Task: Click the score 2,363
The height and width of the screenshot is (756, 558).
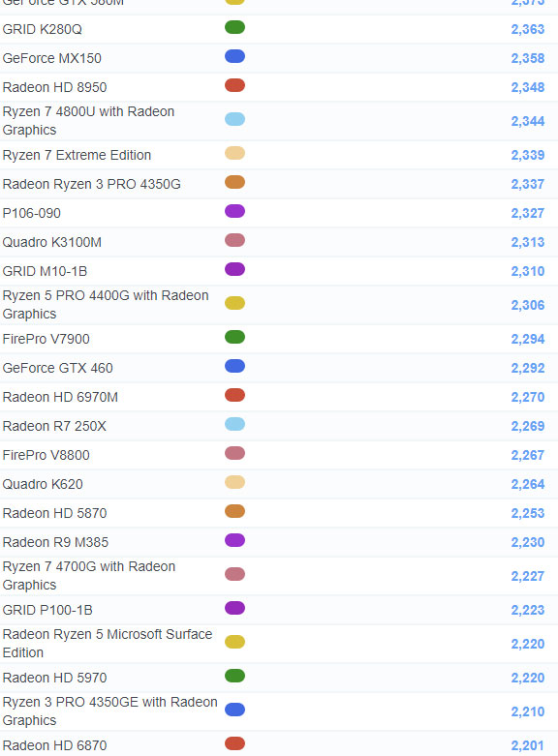Action: [528, 29]
